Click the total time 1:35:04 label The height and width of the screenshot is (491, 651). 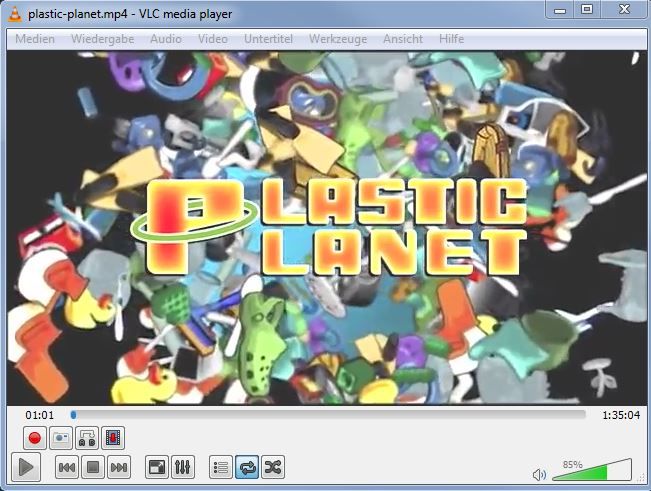point(621,415)
